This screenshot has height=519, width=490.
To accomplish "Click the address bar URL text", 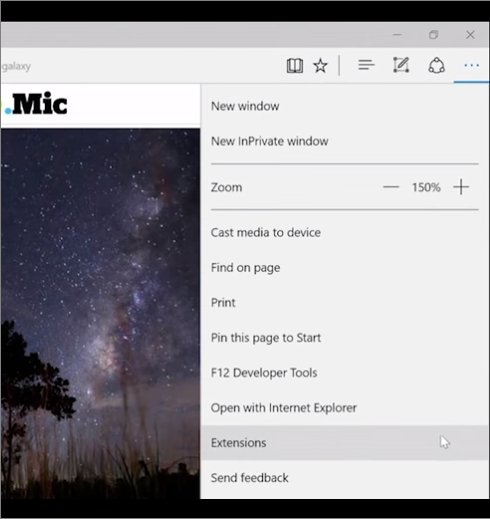I will [16, 66].
